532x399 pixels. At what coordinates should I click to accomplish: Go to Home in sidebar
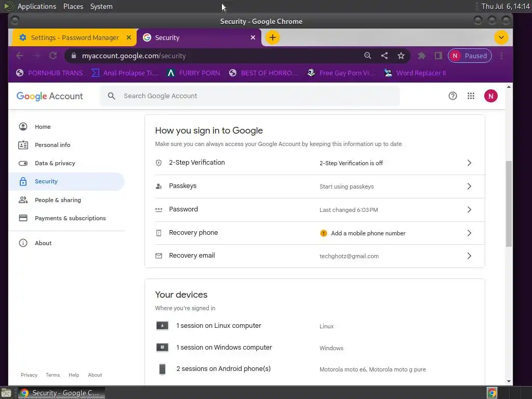click(66, 127)
